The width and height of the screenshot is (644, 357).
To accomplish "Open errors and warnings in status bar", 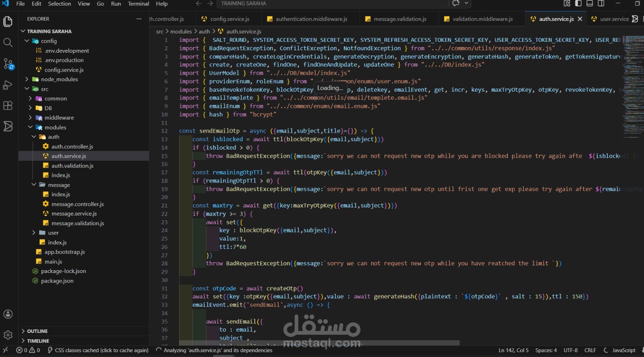I will click(28, 350).
